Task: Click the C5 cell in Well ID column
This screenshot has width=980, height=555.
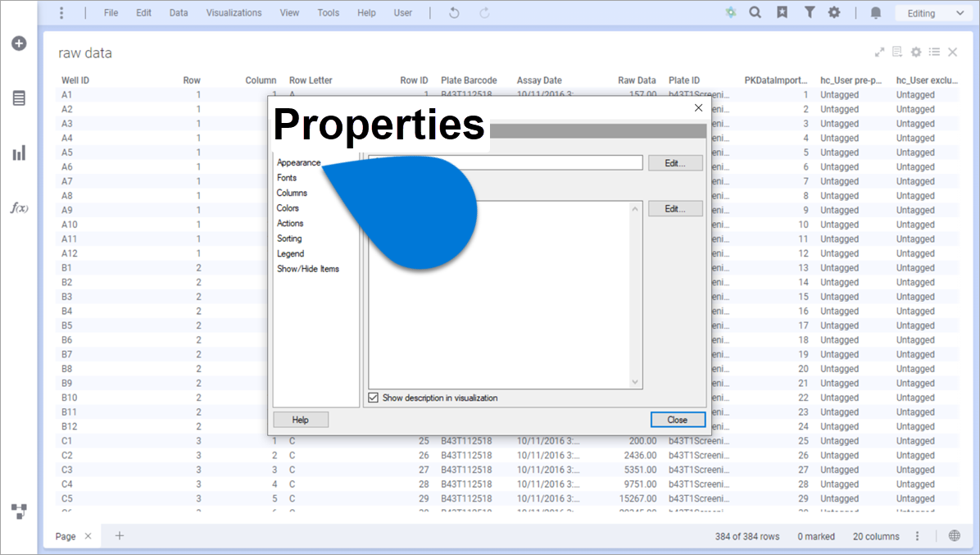Action: (67, 498)
